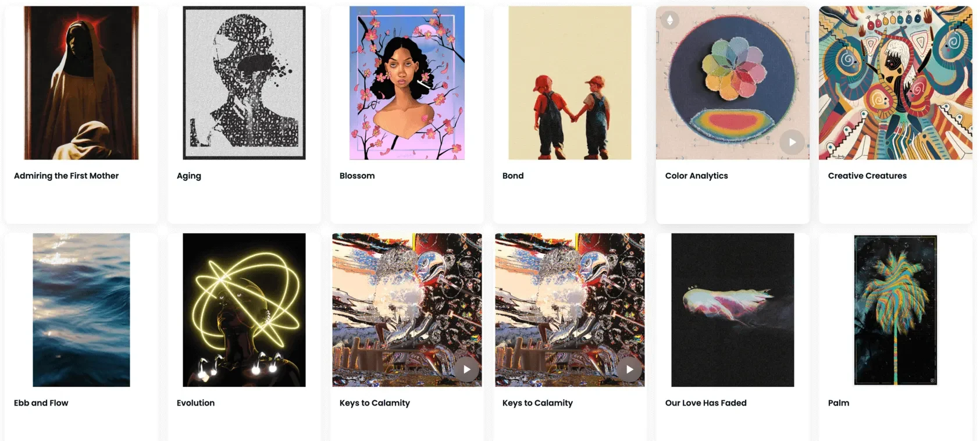The width and height of the screenshot is (980, 441).
Task: Click the Our Love Has Faded title
Action: 706,403
